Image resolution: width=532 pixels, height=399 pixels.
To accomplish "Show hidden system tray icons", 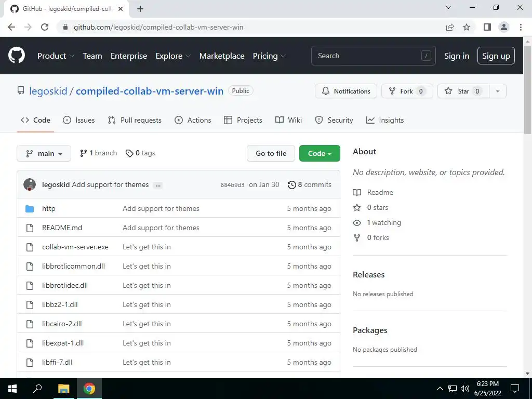I will click(440, 389).
